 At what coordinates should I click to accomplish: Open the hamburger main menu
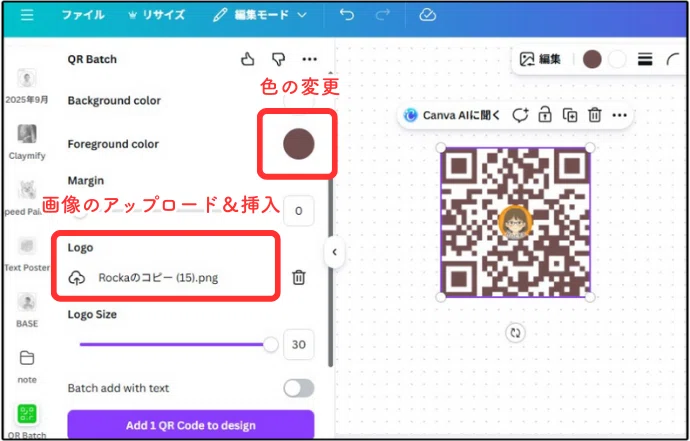27,15
